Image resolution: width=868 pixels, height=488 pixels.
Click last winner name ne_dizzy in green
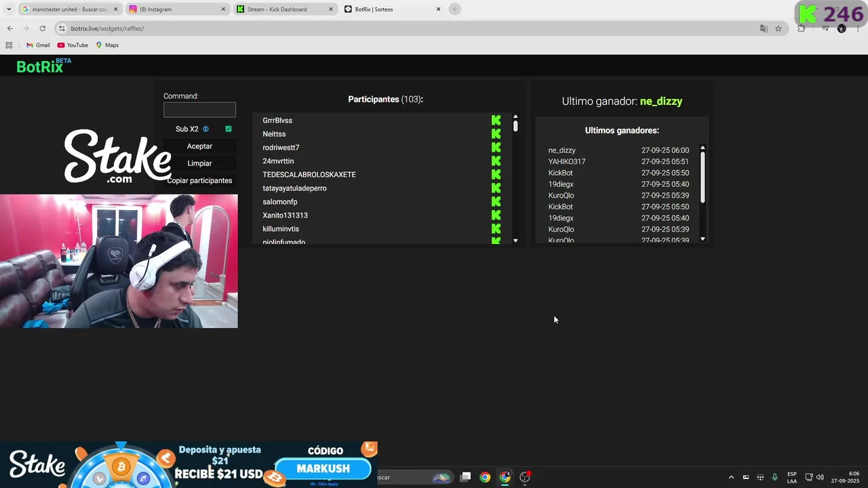coord(661,101)
